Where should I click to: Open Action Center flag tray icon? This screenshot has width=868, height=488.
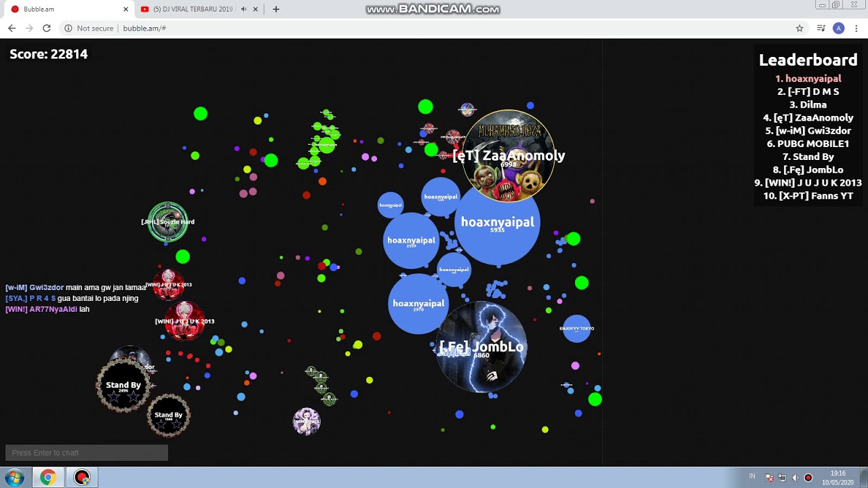tap(769, 478)
